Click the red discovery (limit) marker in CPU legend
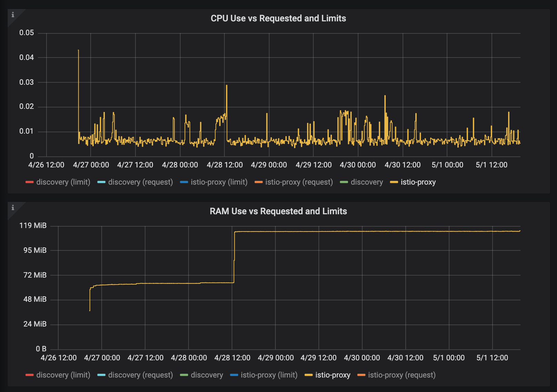This screenshot has width=557, height=392. pos(30,182)
